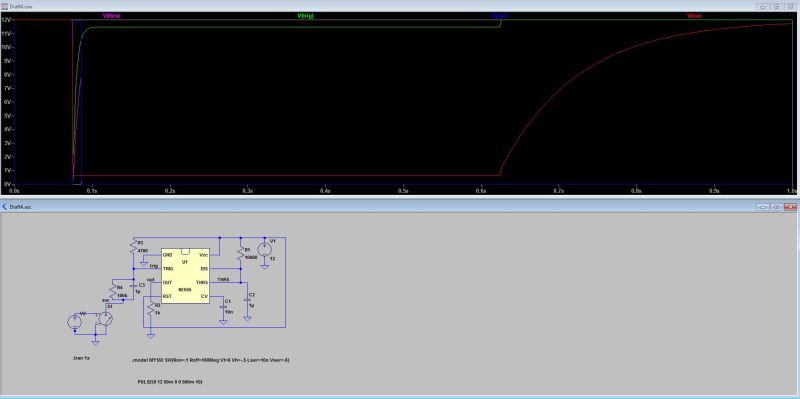Click the 'trig' net label
This screenshot has width=800, height=399.
tap(154, 265)
